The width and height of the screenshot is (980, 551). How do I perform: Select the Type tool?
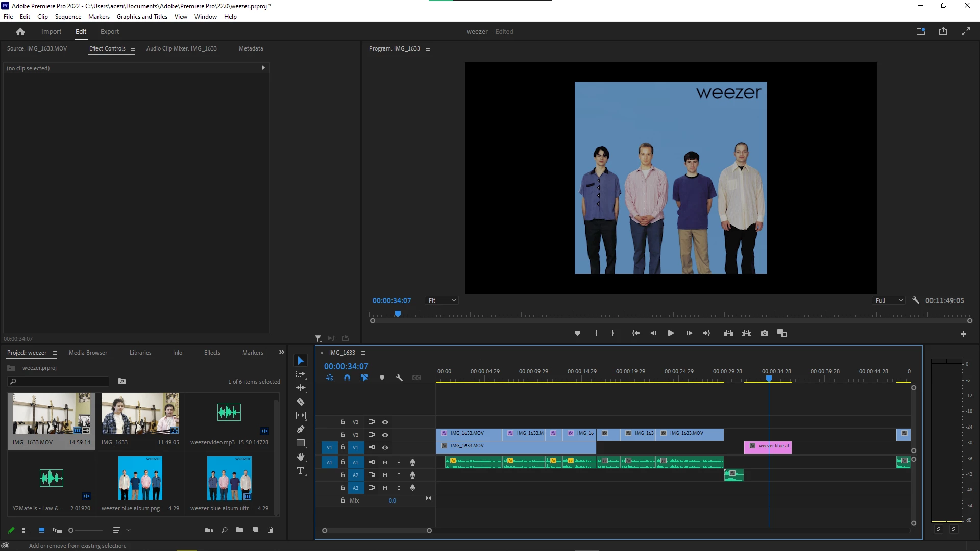301,470
